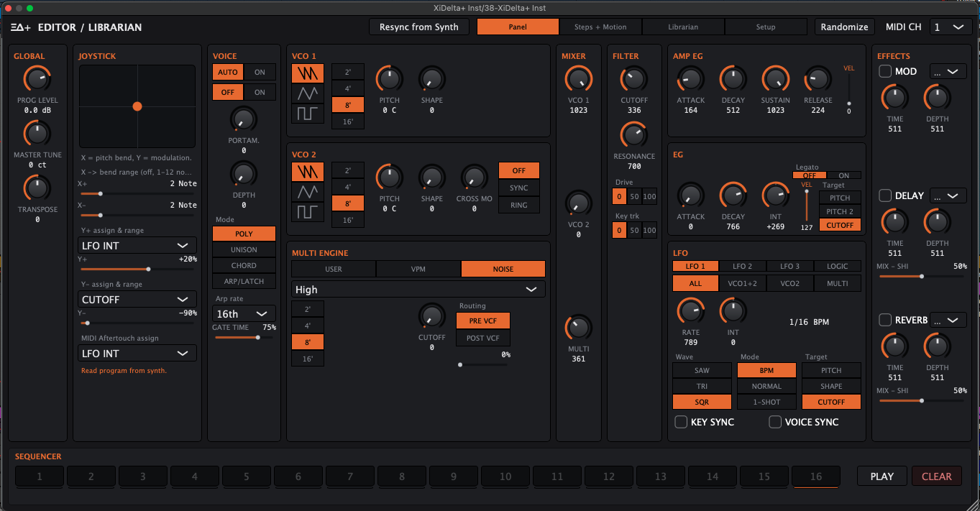Adjust the X+ bend range slider
Screen dimensions: 980x511
pyautogui.click(x=137, y=193)
